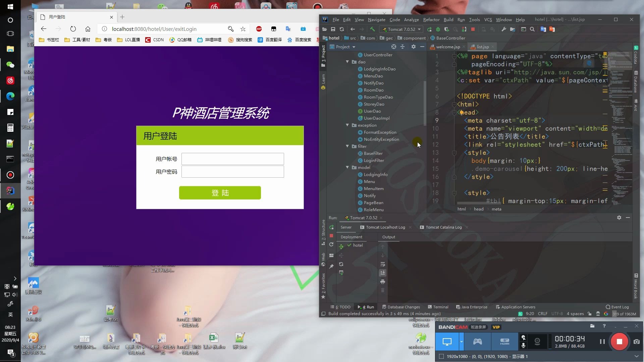Switch to the welcome.jsp editor tab
The width and height of the screenshot is (644, 362).
coord(448,47)
